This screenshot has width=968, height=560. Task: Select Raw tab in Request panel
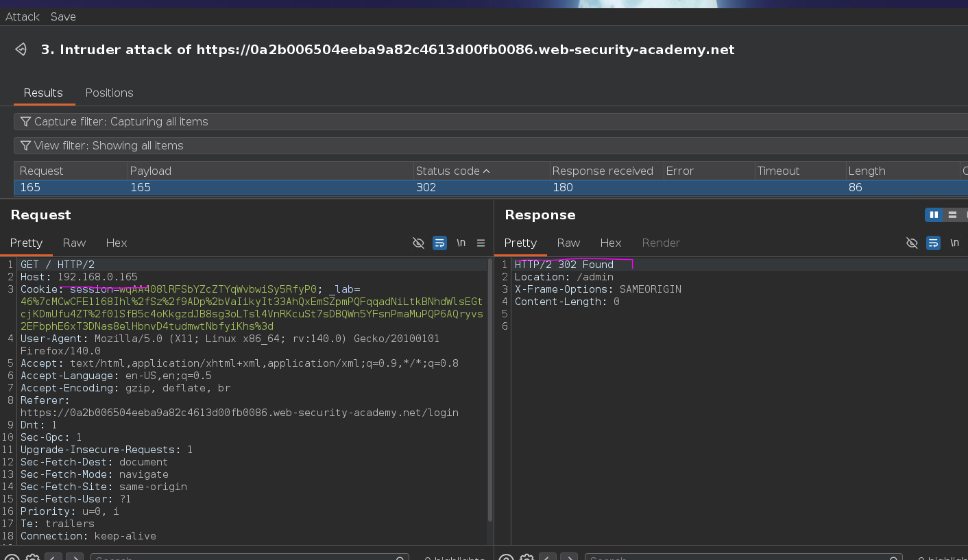(74, 243)
